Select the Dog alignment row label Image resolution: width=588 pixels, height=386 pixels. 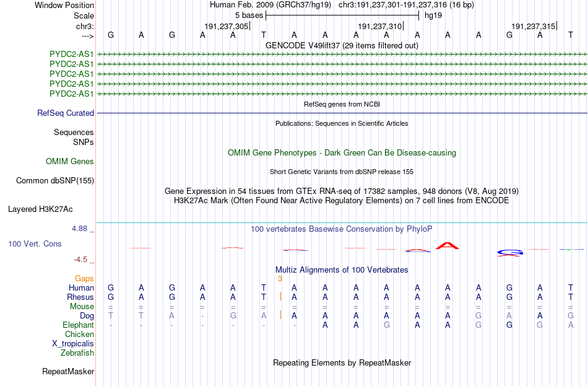click(x=87, y=316)
